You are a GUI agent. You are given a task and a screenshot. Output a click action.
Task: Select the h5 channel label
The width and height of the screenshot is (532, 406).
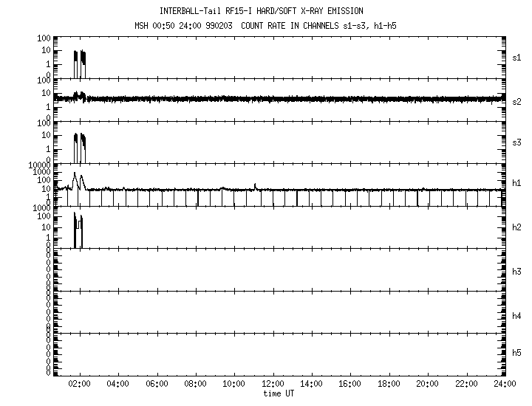coord(517,354)
